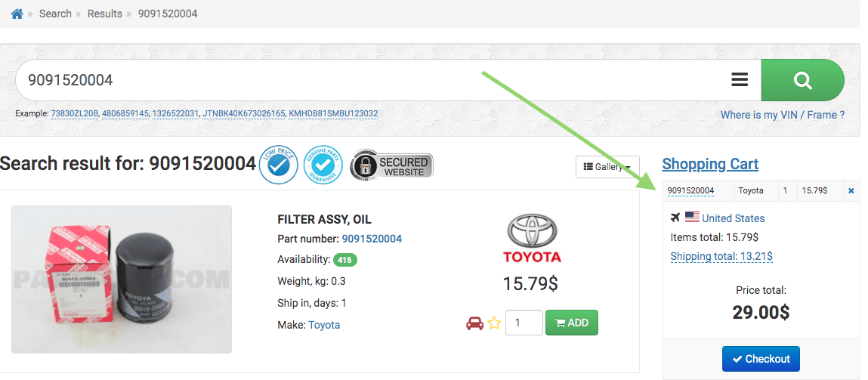This screenshot has height=380, width=868.
Task: Click the Low Price badge
Action: 279,165
